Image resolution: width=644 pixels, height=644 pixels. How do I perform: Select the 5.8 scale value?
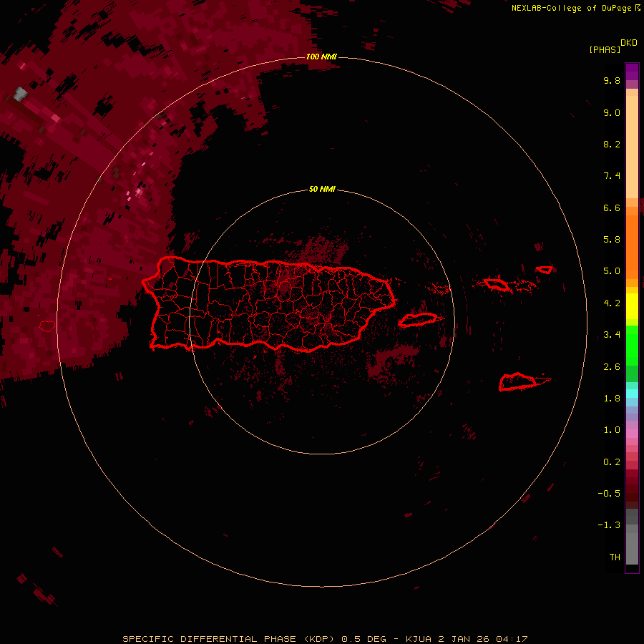(x=612, y=240)
